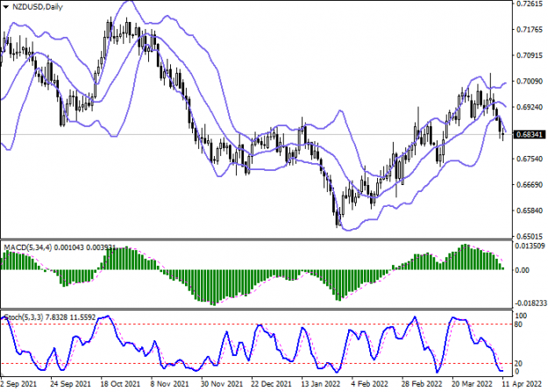Click the 0.67540 price axis value
Screen dimensions: 548x392
pyautogui.click(x=530, y=159)
